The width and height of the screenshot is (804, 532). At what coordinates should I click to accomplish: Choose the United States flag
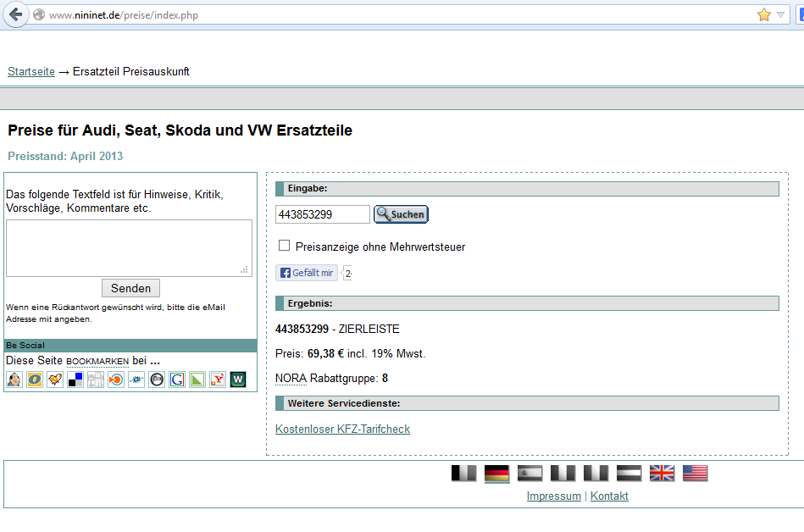(x=695, y=474)
